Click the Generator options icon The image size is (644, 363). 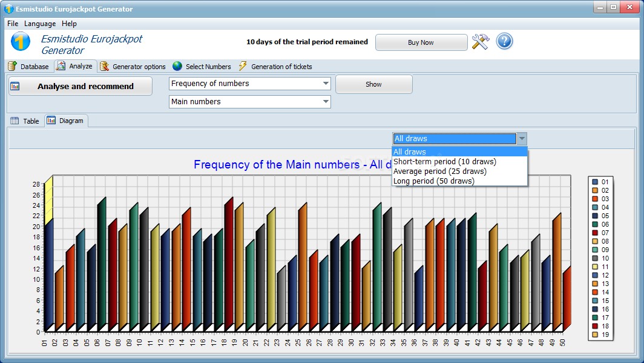[x=105, y=66]
